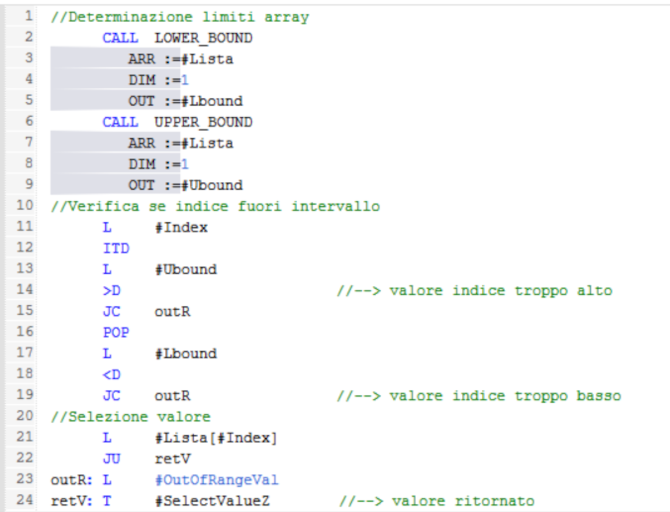
Task: Click the >D comparison instruction
Action: coord(110,290)
